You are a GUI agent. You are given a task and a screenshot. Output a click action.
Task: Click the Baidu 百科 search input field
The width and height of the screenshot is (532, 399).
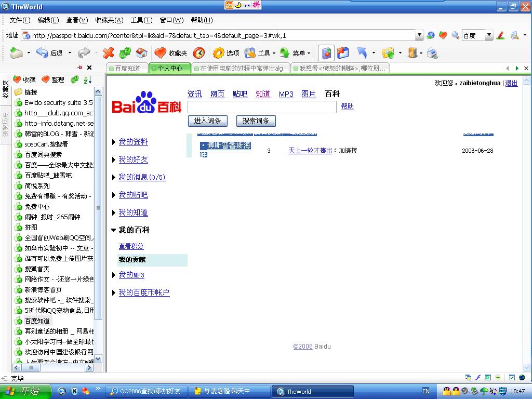[x=262, y=107]
